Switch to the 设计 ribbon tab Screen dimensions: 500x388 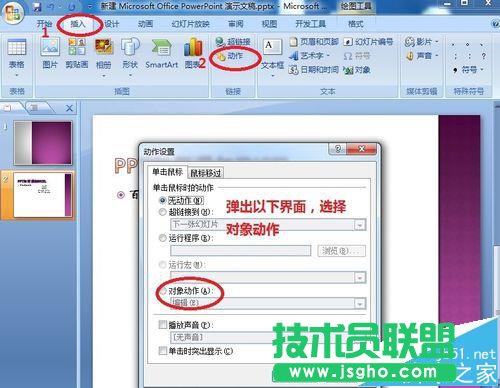pyautogui.click(x=112, y=24)
